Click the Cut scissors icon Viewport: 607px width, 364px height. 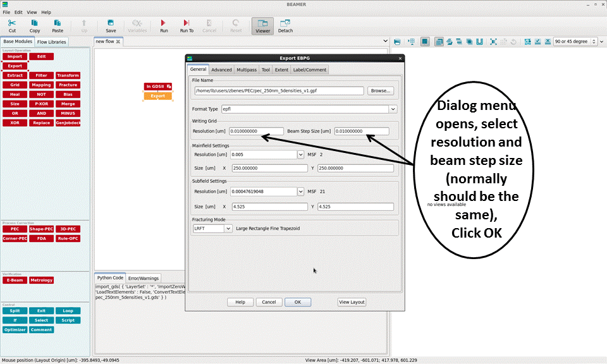tap(12, 25)
